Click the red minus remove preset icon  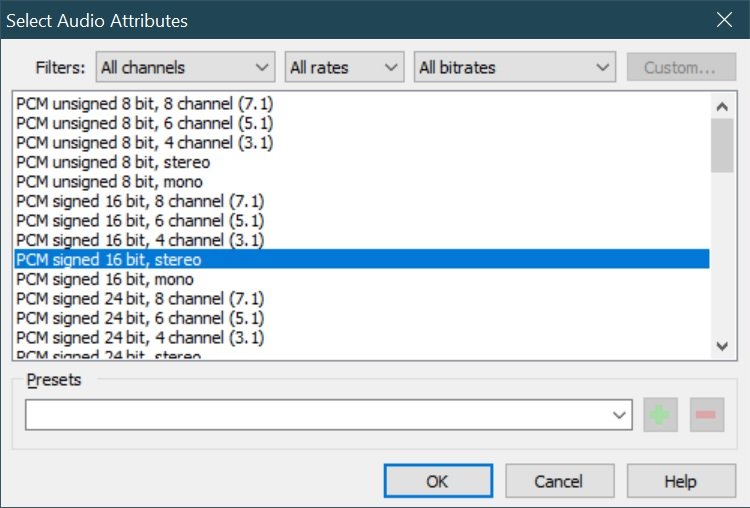coord(706,415)
